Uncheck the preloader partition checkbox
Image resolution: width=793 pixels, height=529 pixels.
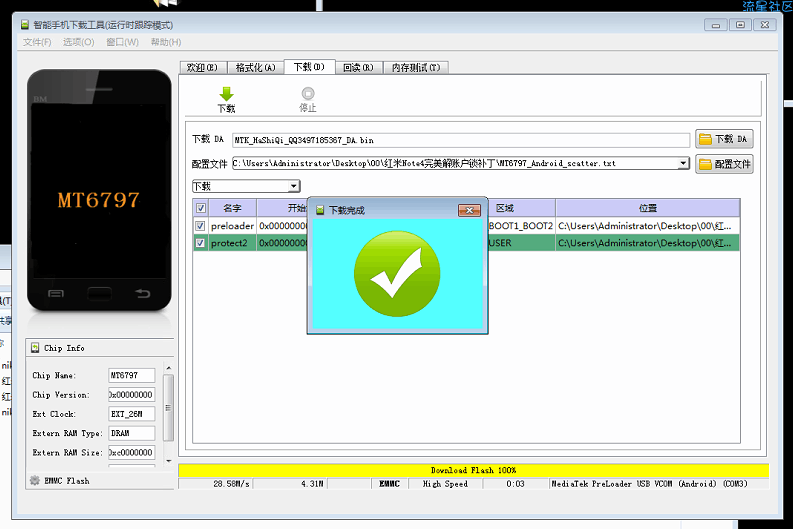click(201, 226)
